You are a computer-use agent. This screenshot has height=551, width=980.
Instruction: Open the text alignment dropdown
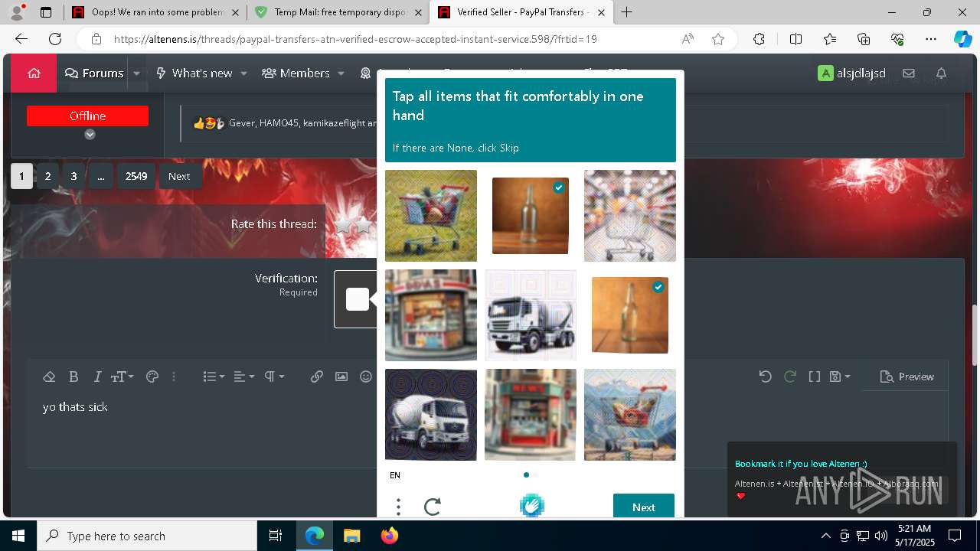(x=243, y=377)
